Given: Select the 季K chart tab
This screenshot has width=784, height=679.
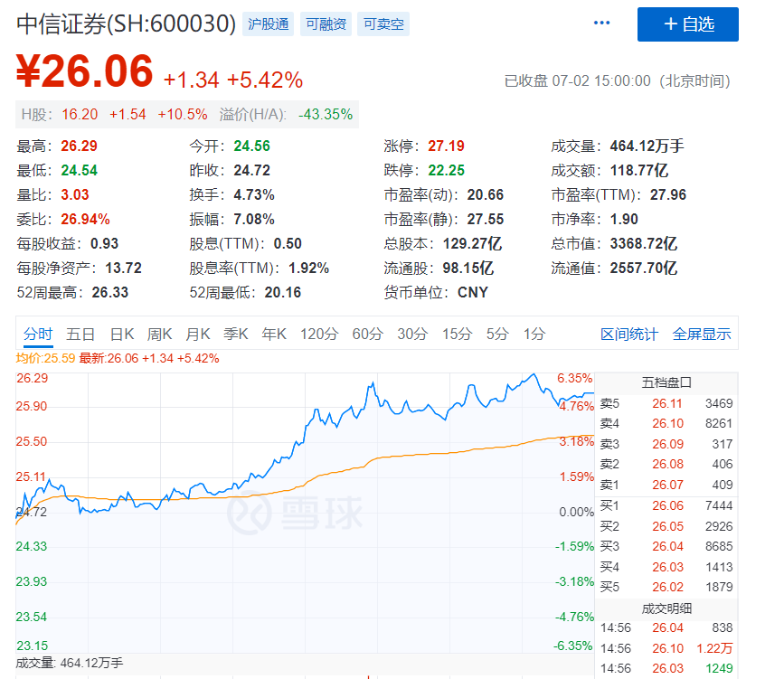Looking at the screenshot, I should coord(236,335).
